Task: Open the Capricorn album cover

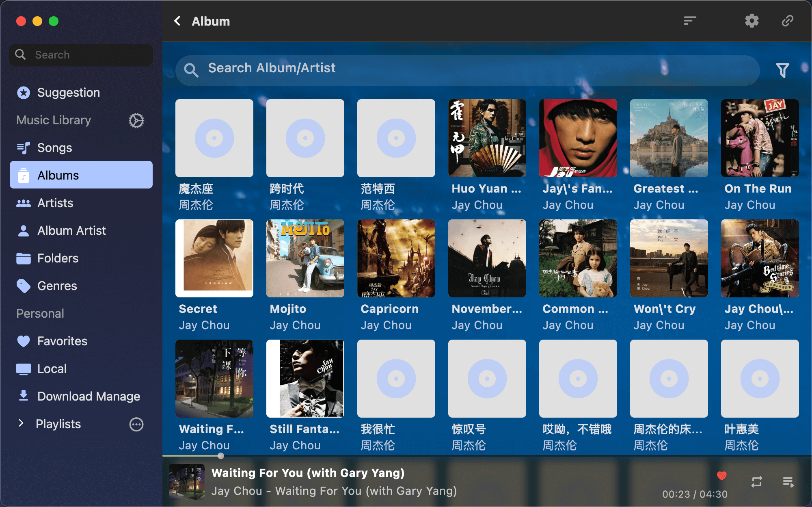Action: tap(396, 258)
